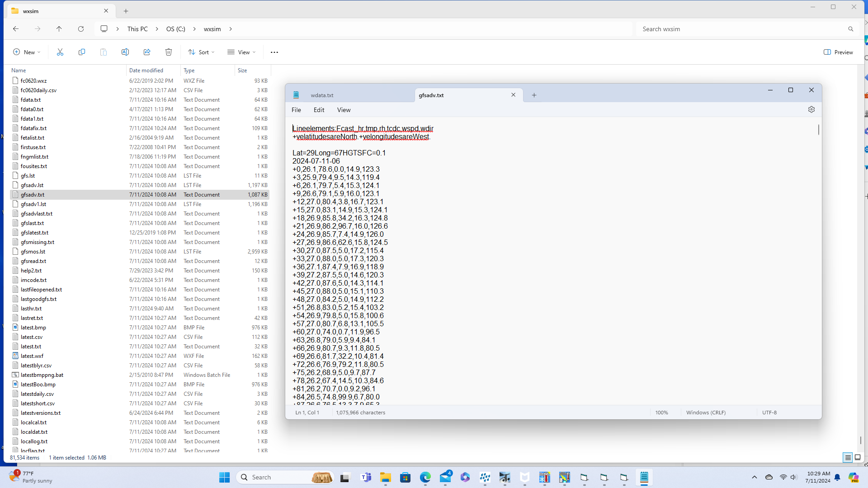Click the Paste icon in Explorer toolbar
Viewport: 868px width, 488px height.
tap(104, 52)
